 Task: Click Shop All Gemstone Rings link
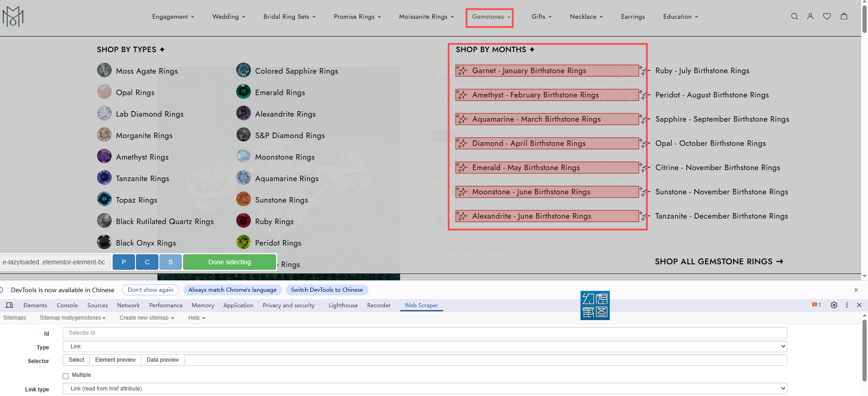point(719,262)
